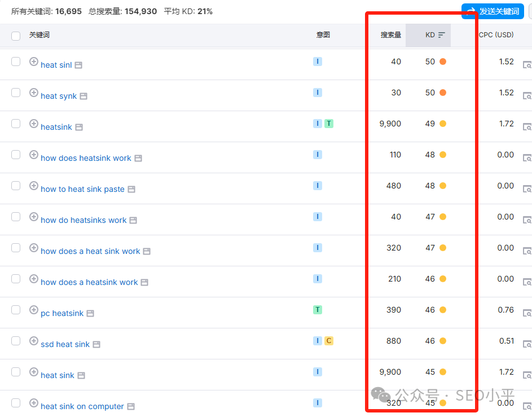The height and width of the screenshot is (417, 532).
Task: Check the 'heatsink' row checkbox
Action: (16, 124)
